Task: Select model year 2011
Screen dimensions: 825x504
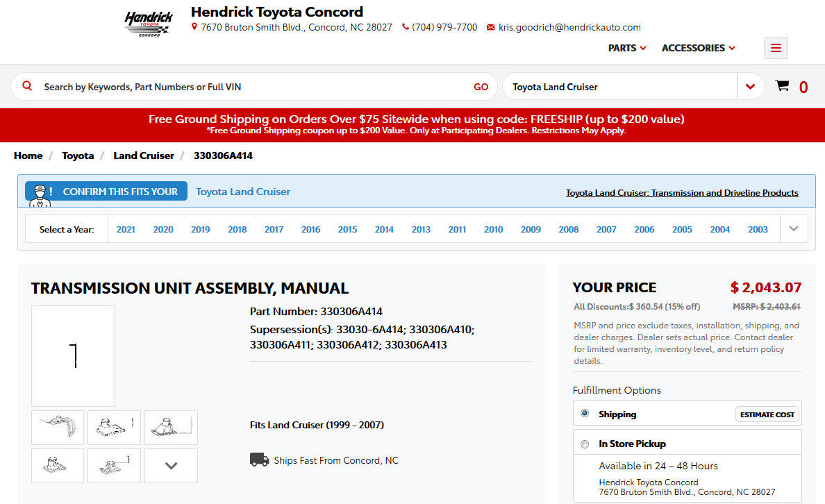Action: click(x=457, y=229)
